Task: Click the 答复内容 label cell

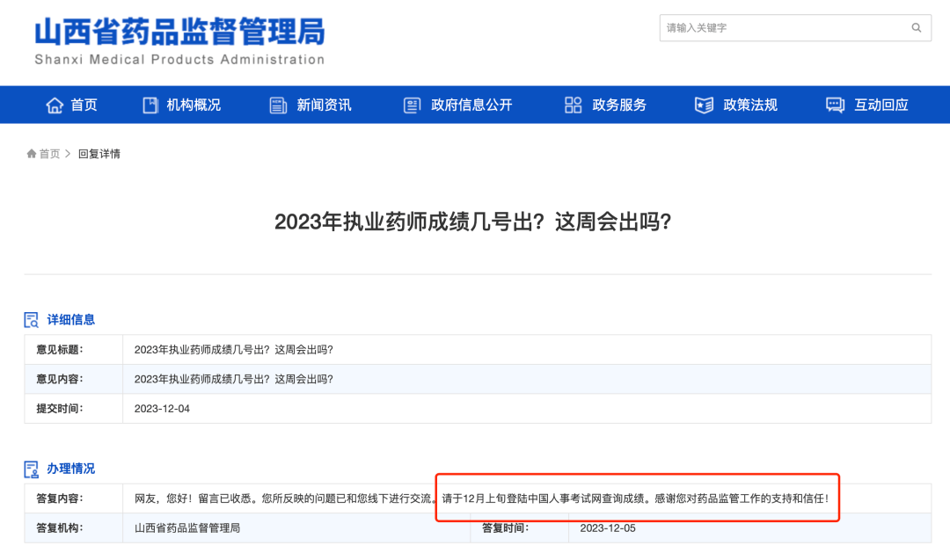Action: 73,498
